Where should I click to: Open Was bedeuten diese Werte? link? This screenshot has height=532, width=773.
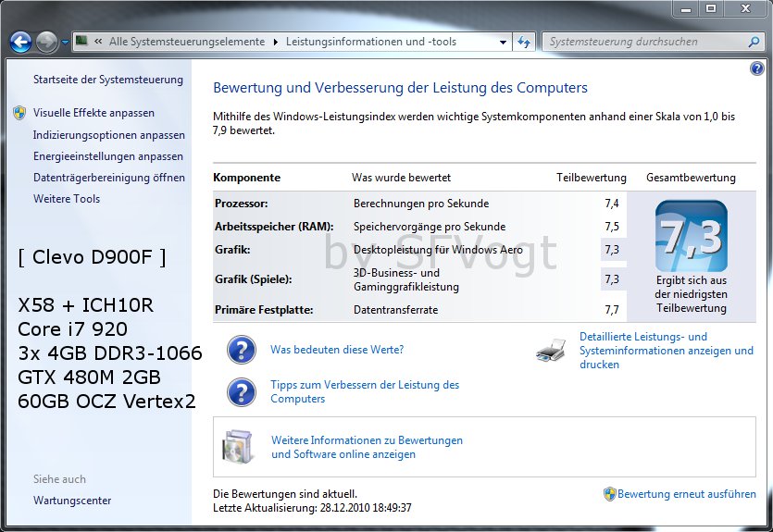tap(337, 349)
